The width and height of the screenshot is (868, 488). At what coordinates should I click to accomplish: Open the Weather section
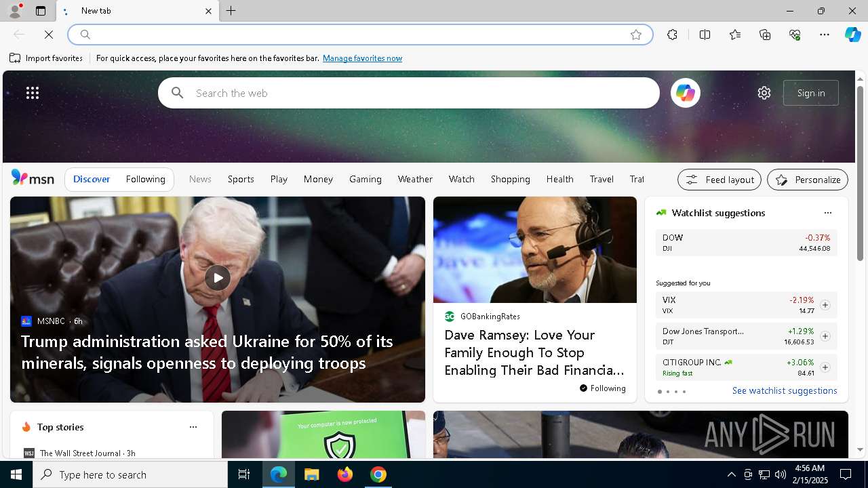point(415,179)
